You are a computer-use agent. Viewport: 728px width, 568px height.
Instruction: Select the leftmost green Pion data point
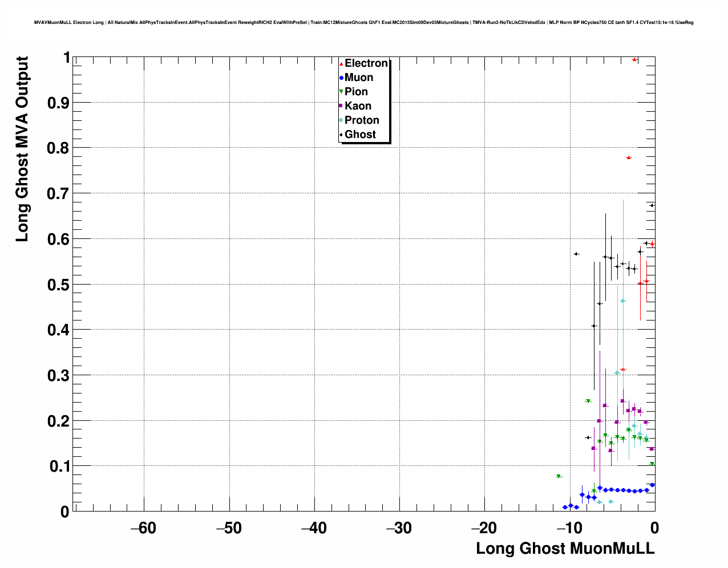[559, 476]
